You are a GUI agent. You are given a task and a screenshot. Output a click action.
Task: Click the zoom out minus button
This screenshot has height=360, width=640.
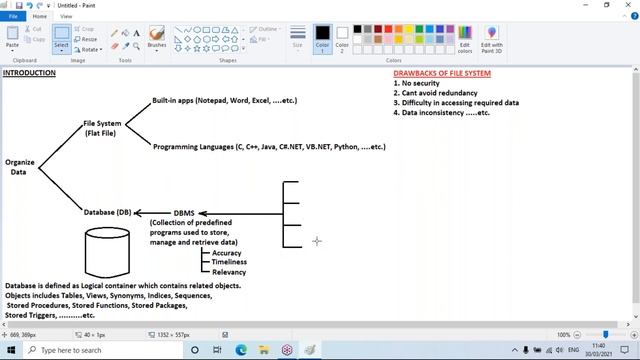coord(577,335)
